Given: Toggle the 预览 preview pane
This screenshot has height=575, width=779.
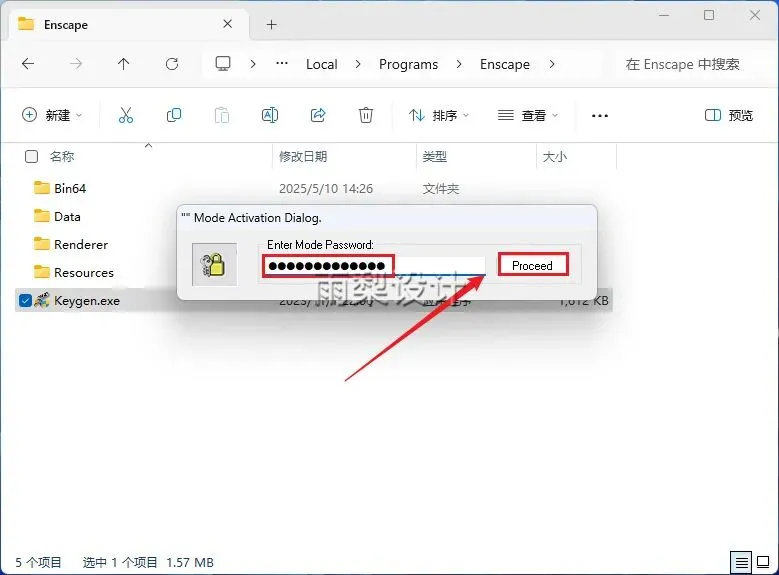Looking at the screenshot, I should click(729, 115).
